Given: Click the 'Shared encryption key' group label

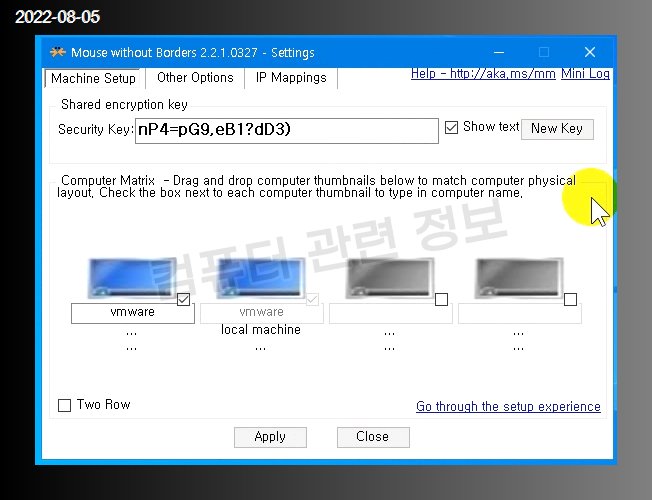Looking at the screenshot, I should 124,104.
